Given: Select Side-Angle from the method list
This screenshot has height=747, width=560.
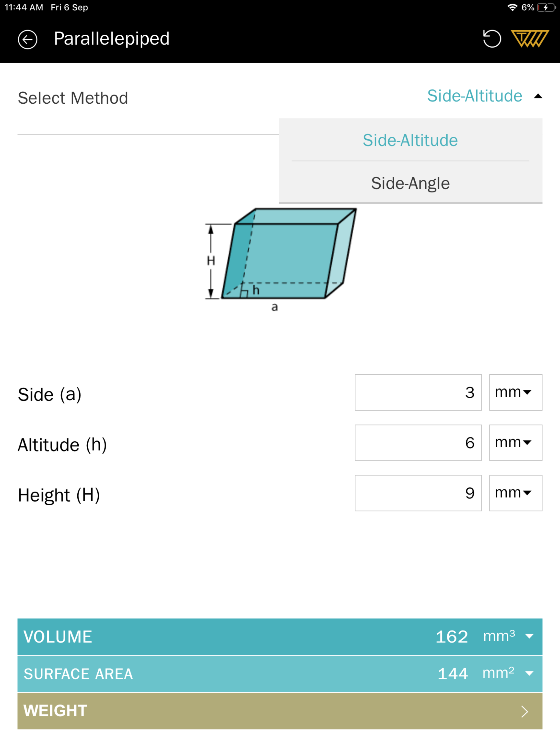Looking at the screenshot, I should point(410,183).
